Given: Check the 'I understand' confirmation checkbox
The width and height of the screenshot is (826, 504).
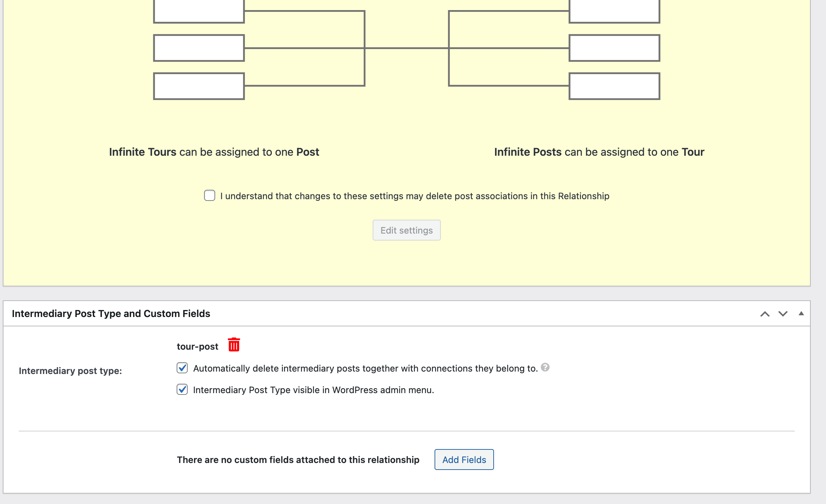Looking at the screenshot, I should 210,196.
